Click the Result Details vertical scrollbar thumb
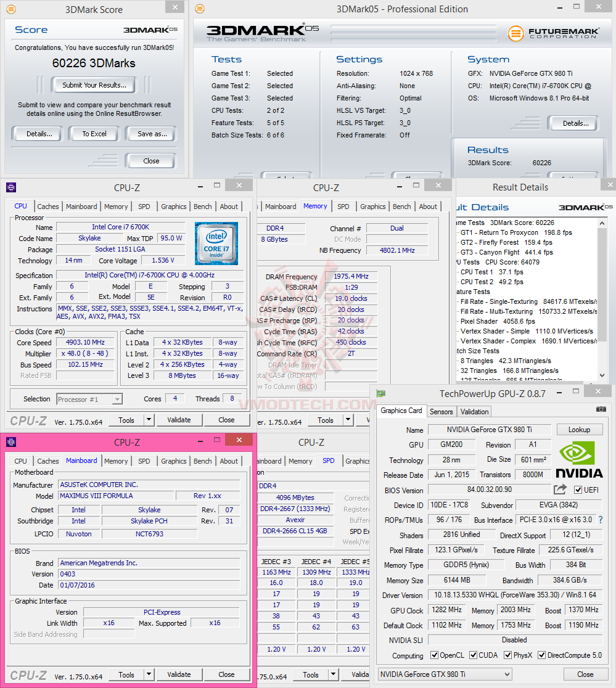616x688 pixels. pos(602,284)
